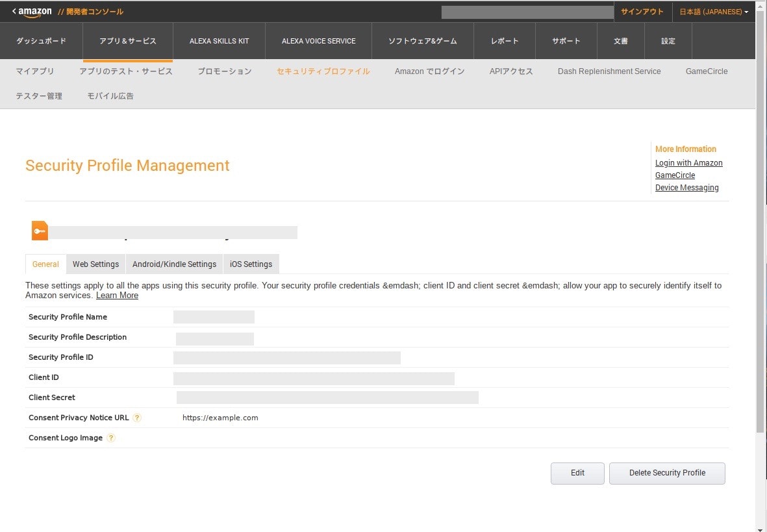Open Amazon でログイン submenu

429,71
